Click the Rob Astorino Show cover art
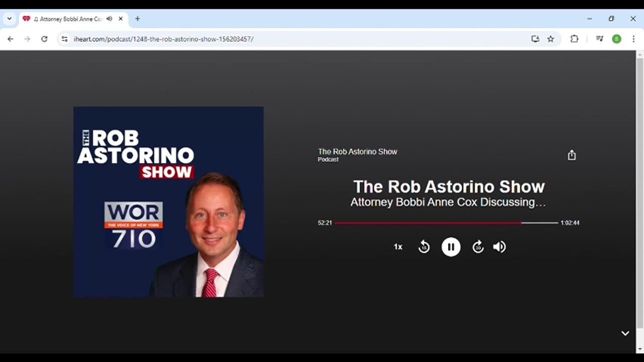This screenshot has height=362, width=644. point(169,202)
